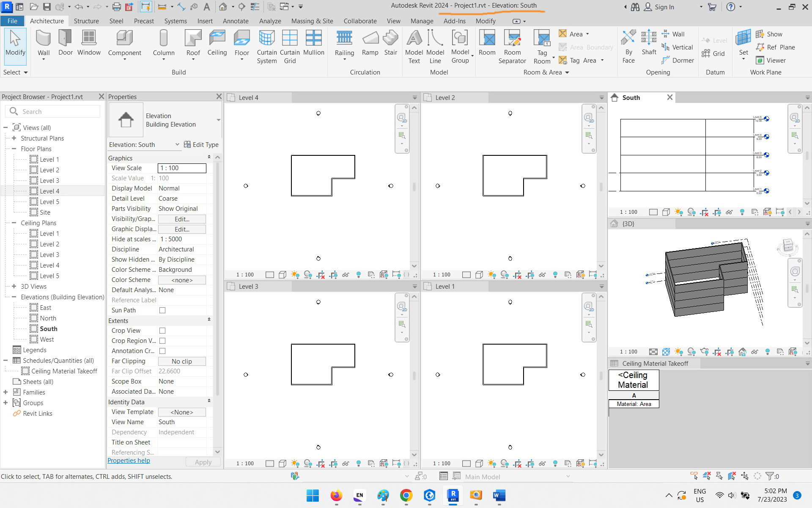Open Properties help link
Image resolution: width=812 pixels, height=508 pixels.
(x=129, y=461)
